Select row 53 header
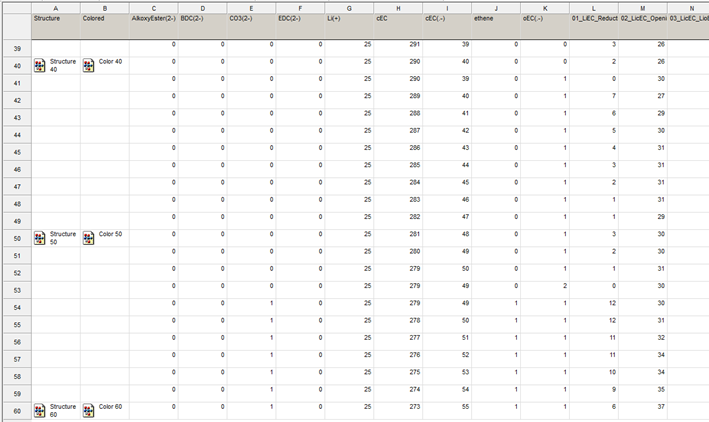This screenshot has width=709, height=422. coord(17,290)
